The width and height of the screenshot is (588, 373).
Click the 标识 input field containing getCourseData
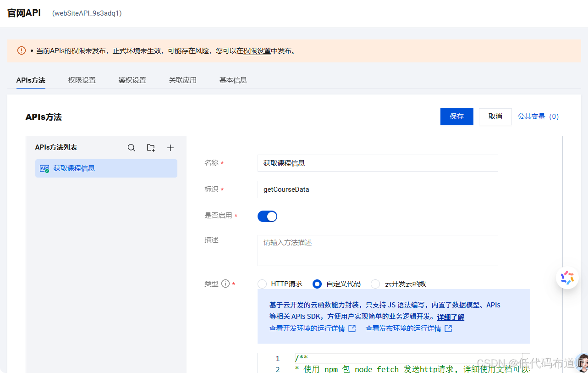[378, 189]
